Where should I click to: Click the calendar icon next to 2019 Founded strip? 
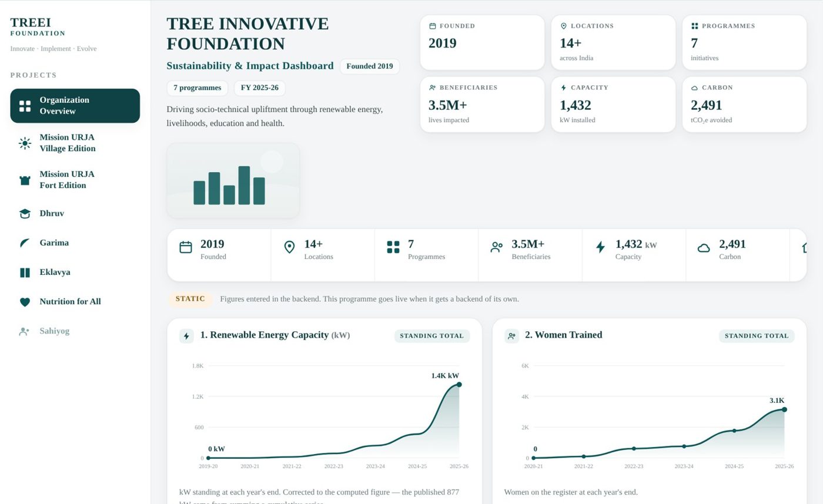coord(186,247)
